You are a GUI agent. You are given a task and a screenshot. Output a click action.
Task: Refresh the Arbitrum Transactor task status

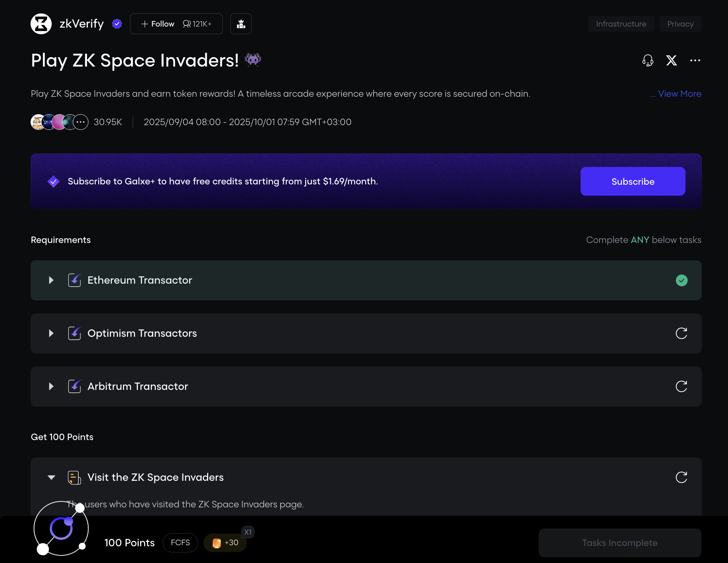coord(681,386)
